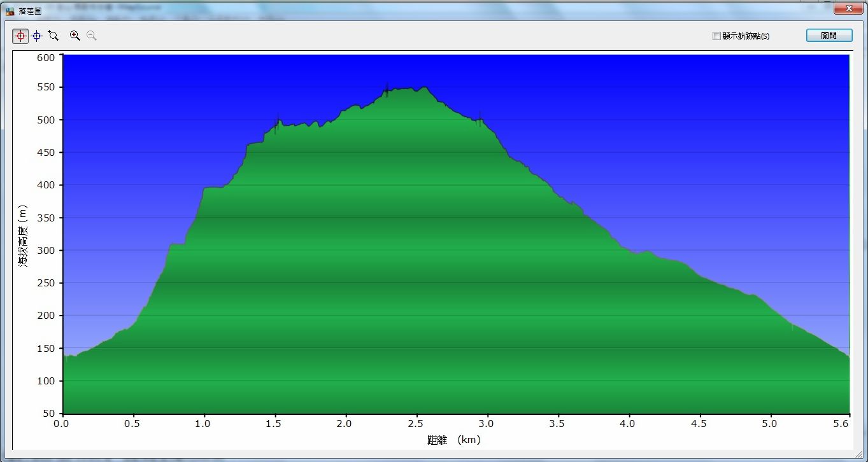
Task: Click the 400 elevation axis label
Action: click(x=47, y=185)
